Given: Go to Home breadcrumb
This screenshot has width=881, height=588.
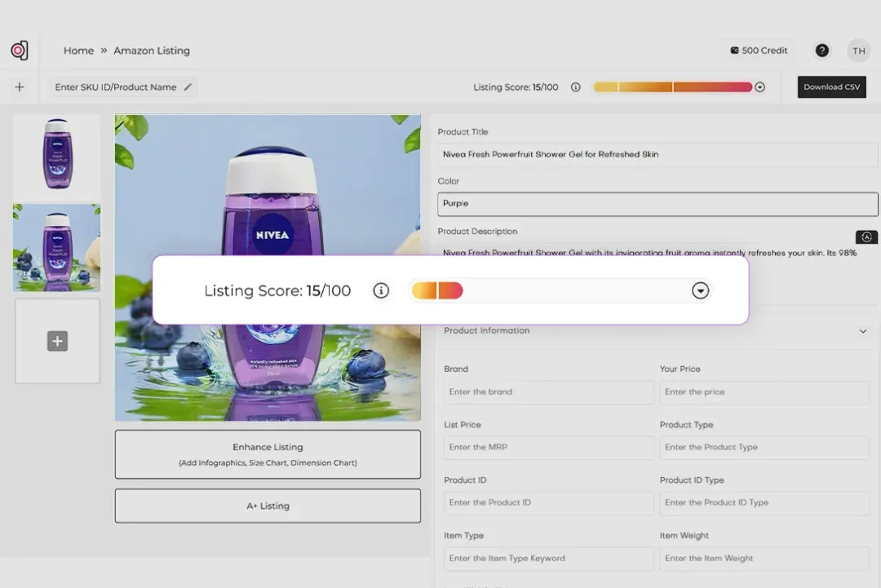Looking at the screenshot, I should click(78, 51).
